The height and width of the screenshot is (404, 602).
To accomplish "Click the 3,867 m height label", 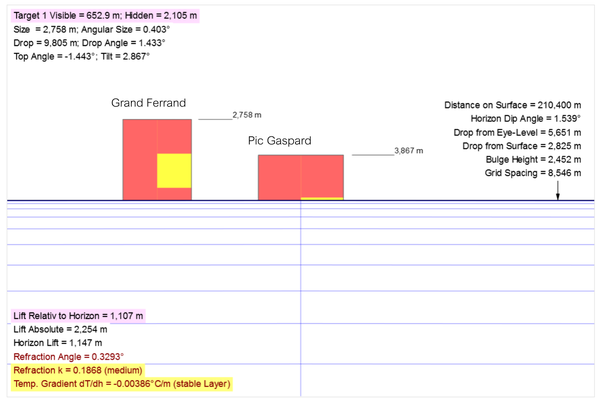I will point(408,150).
